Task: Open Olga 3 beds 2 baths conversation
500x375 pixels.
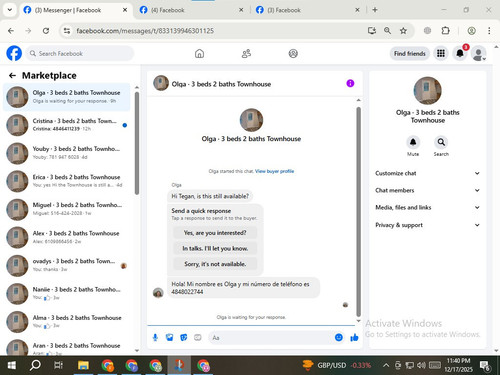Action: (x=67, y=97)
